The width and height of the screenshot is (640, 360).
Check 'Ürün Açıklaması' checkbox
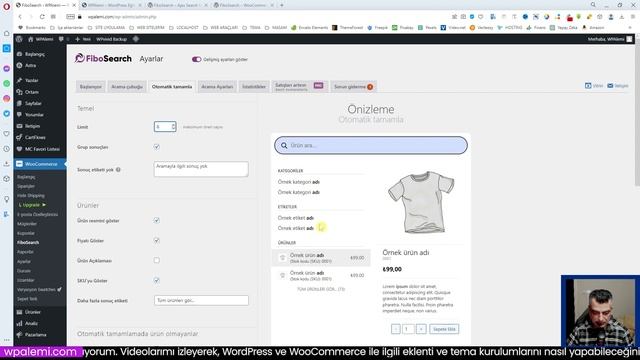pos(157,260)
